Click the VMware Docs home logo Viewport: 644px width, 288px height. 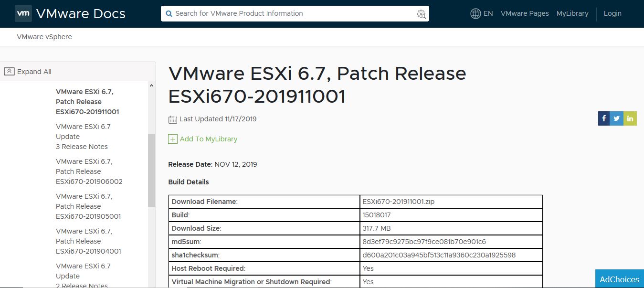click(x=70, y=13)
